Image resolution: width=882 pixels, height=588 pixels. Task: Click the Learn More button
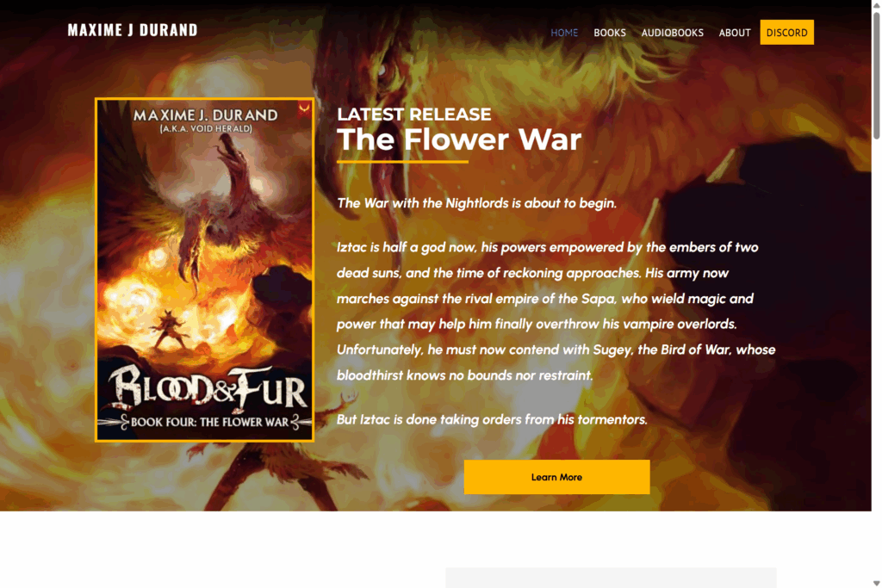point(557,477)
